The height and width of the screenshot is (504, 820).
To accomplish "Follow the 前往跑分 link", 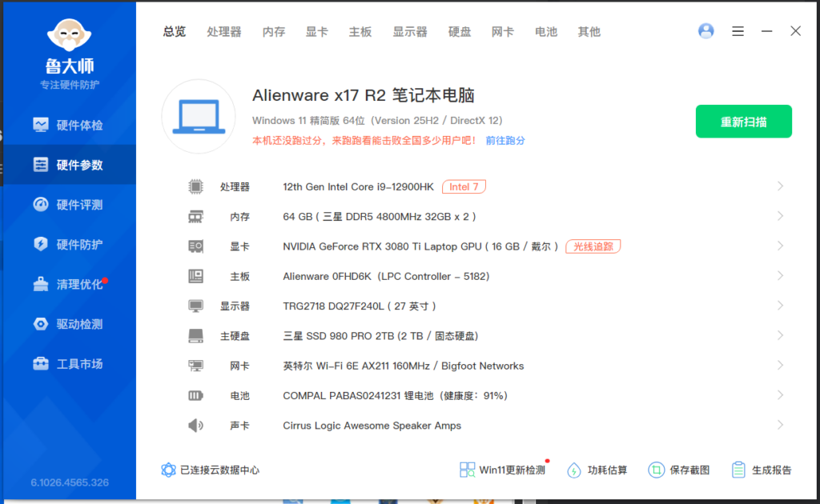I will coord(505,140).
